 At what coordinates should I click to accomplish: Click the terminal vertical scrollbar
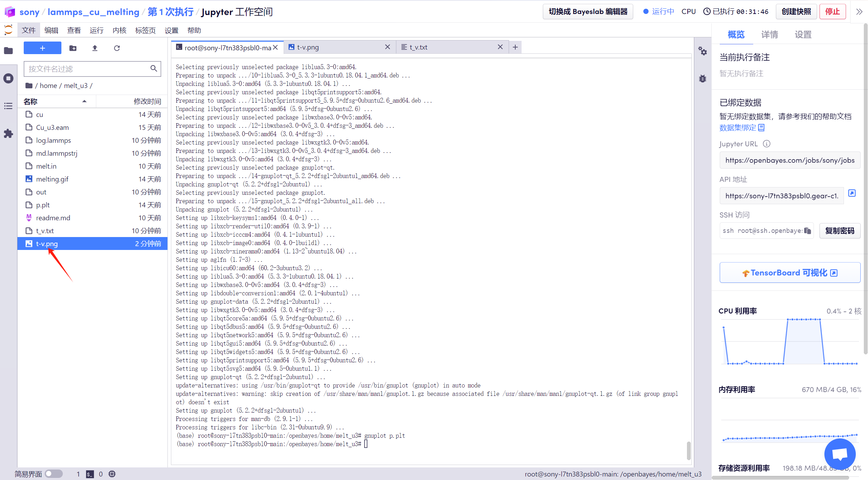[688, 450]
